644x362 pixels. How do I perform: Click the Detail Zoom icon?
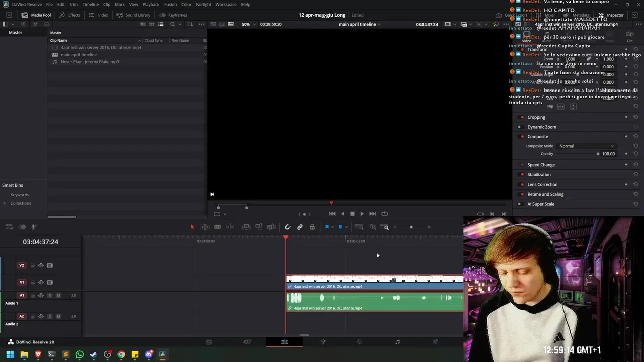(x=373, y=227)
